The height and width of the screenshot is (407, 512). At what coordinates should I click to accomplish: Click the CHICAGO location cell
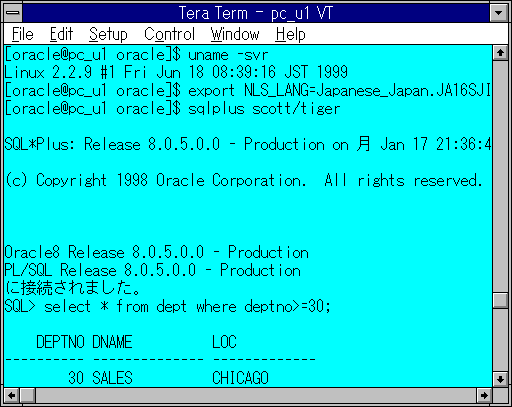[240, 378]
